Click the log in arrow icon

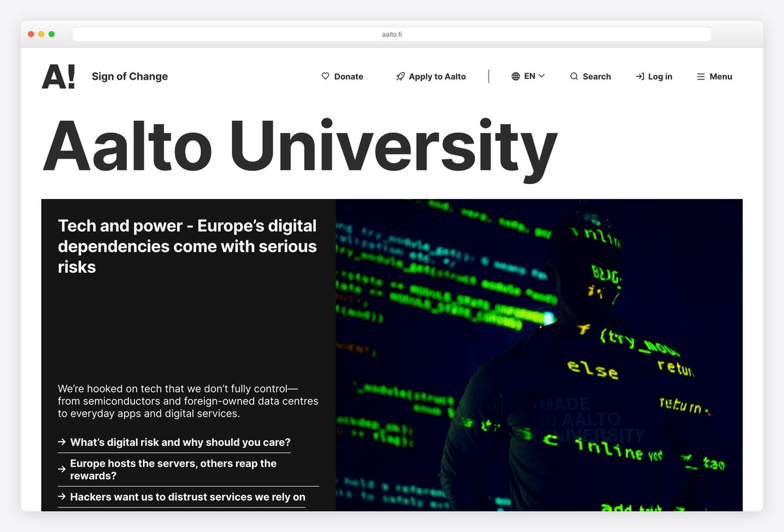click(640, 76)
